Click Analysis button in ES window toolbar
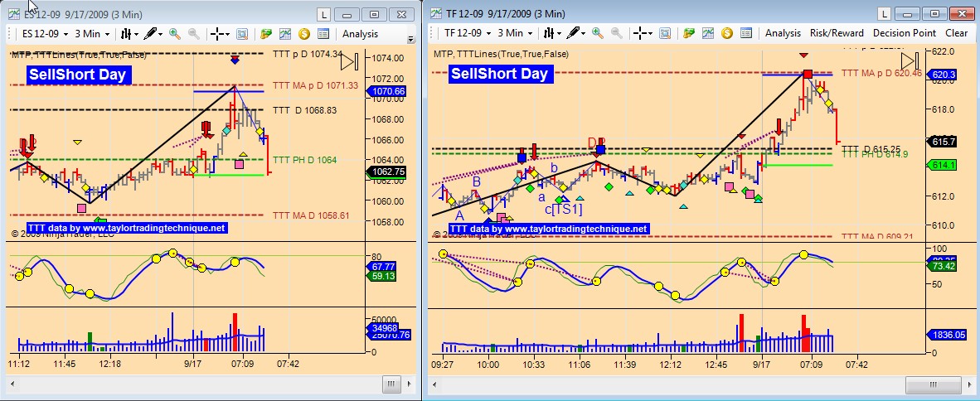Viewport: 980px width, 401px height. tap(360, 34)
